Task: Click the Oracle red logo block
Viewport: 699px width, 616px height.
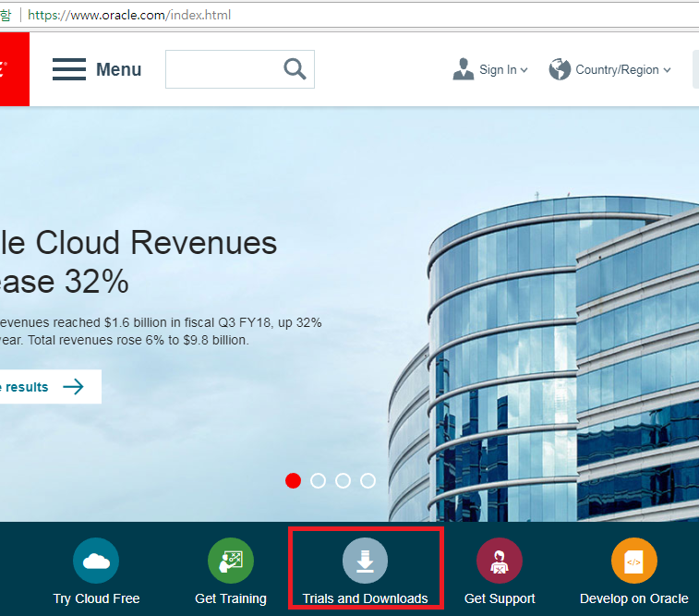Action: [15, 69]
